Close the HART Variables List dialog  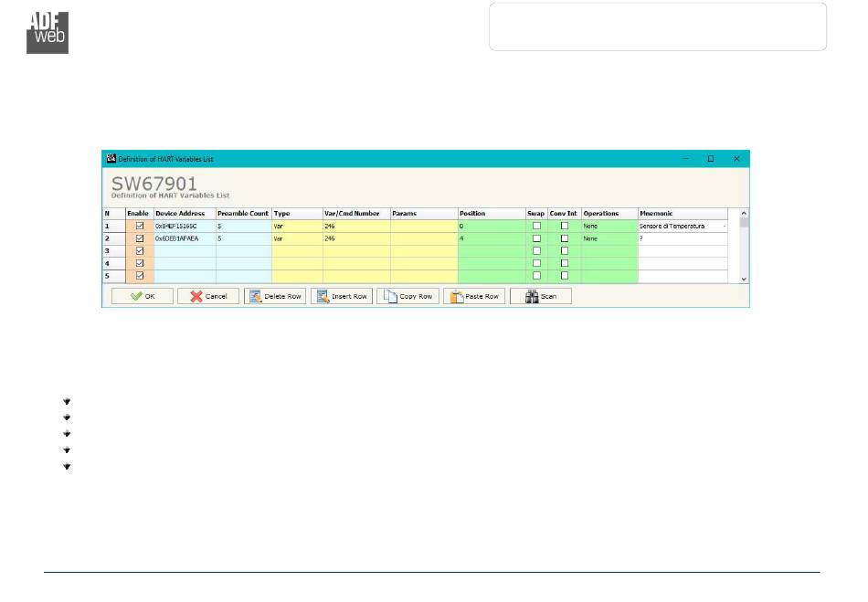click(x=736, y=159)
